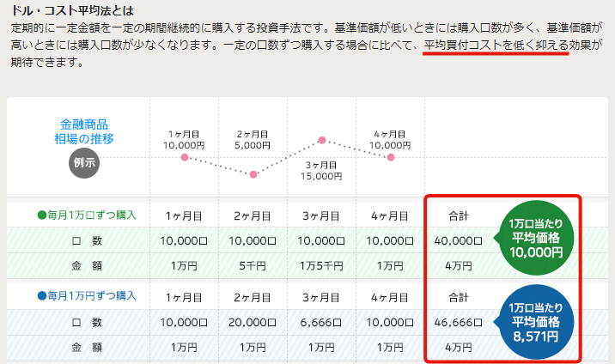615x364 pixels.
Task: Click the pink data point for 2ヶ月目
Action: pyautogui.click(x=253, y=174)
